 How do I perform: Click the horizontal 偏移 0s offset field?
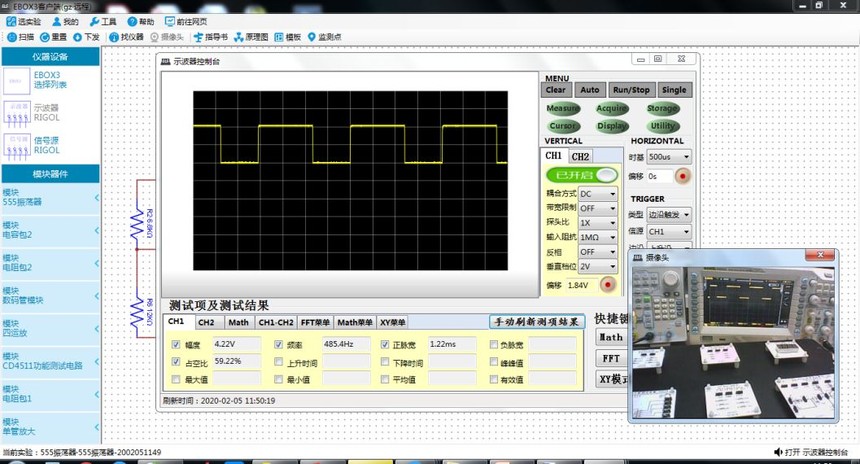point(660,176)
